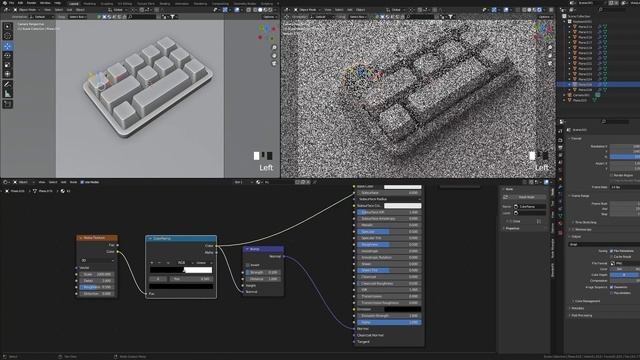This screenshot has width=640, height=360.
Task: Switch to Layout workspace tab
Action: click(x=74, y=4)
